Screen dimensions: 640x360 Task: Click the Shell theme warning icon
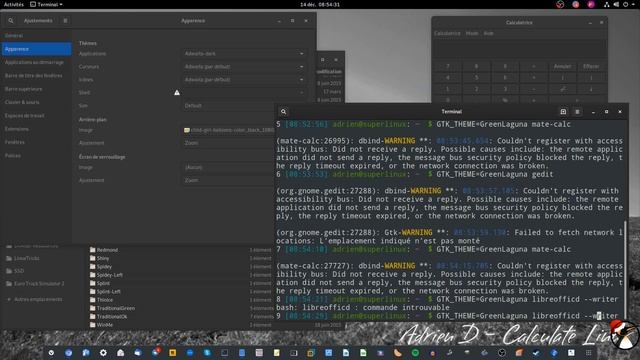pyautogui.click(x=177, y=93)
